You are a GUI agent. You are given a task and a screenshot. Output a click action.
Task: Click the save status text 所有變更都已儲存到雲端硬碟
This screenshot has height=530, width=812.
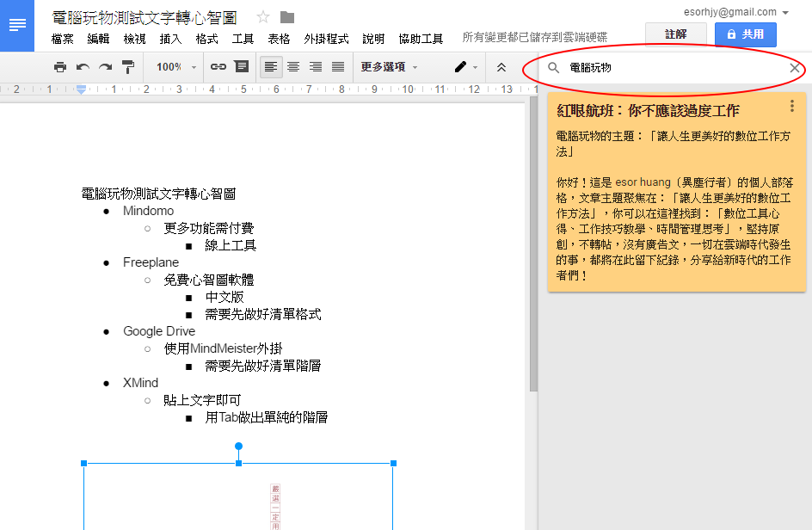[x=534, y=37]
